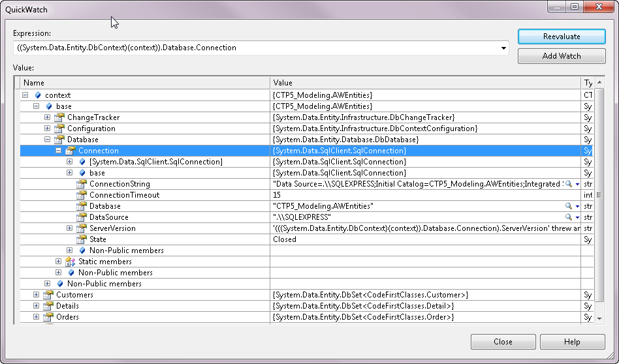Image resolution: width=619 pixels, height=364 pixels.
Task: Open the Expression history dropdown
Action: pos(503,48)
